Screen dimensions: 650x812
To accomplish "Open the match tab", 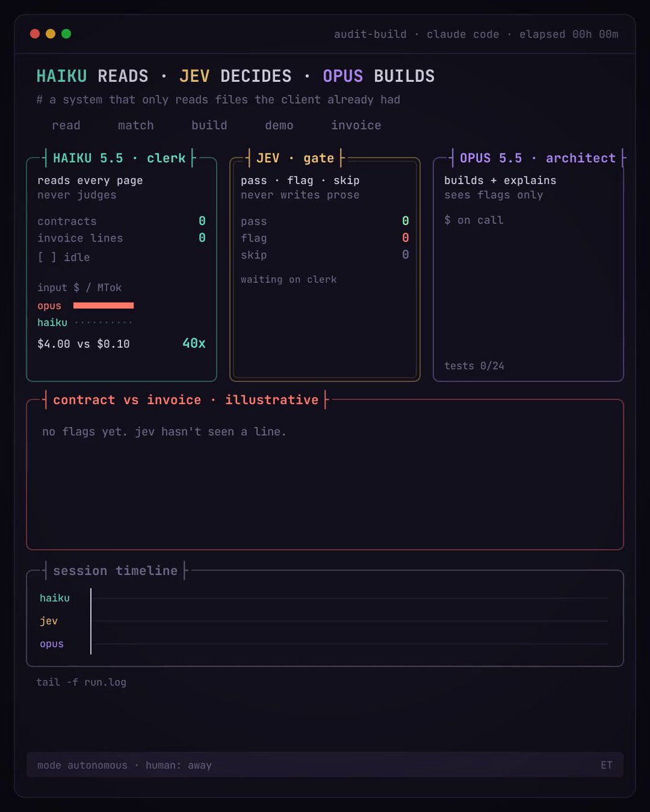I will [136, 125].
